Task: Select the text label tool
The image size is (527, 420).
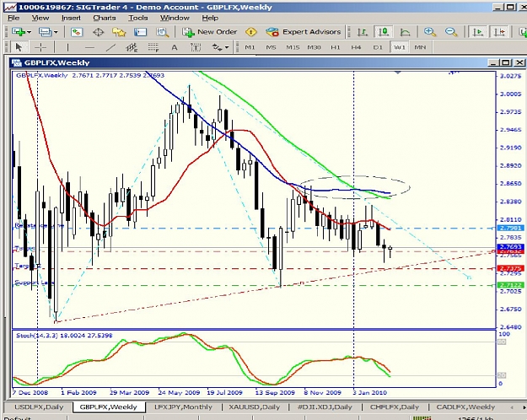Action: [196, 47]
